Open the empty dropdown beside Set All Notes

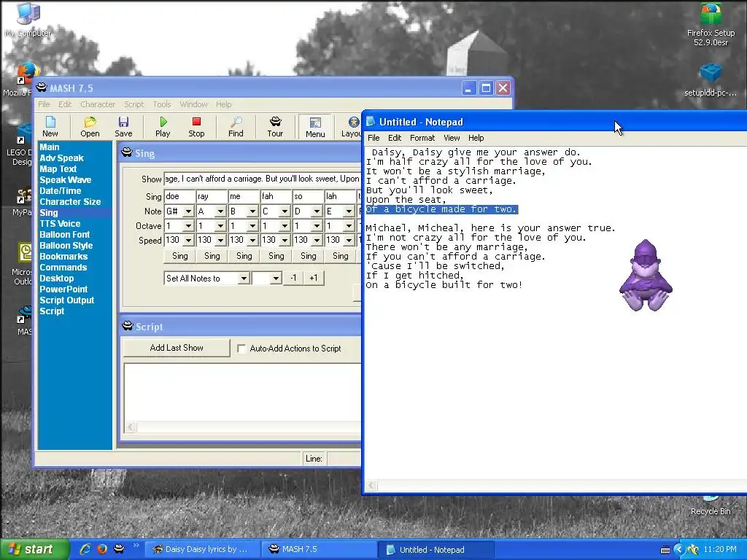coord(276,278)
